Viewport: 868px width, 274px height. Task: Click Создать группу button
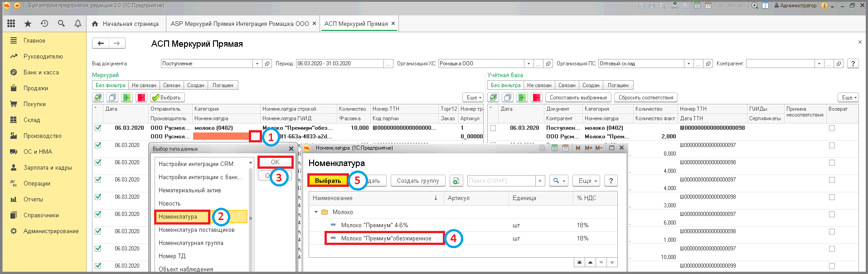click(x=418, y=181)
